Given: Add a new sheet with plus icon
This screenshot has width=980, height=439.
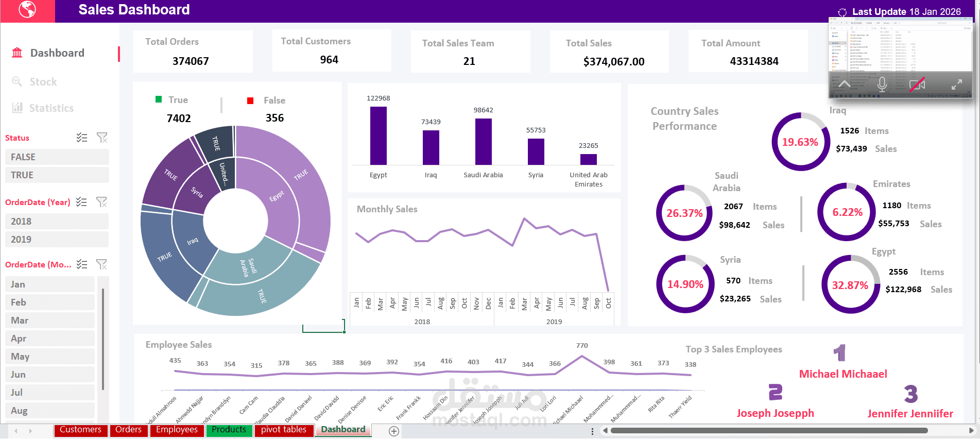Looking at the screenshot, I should point(394,431).
